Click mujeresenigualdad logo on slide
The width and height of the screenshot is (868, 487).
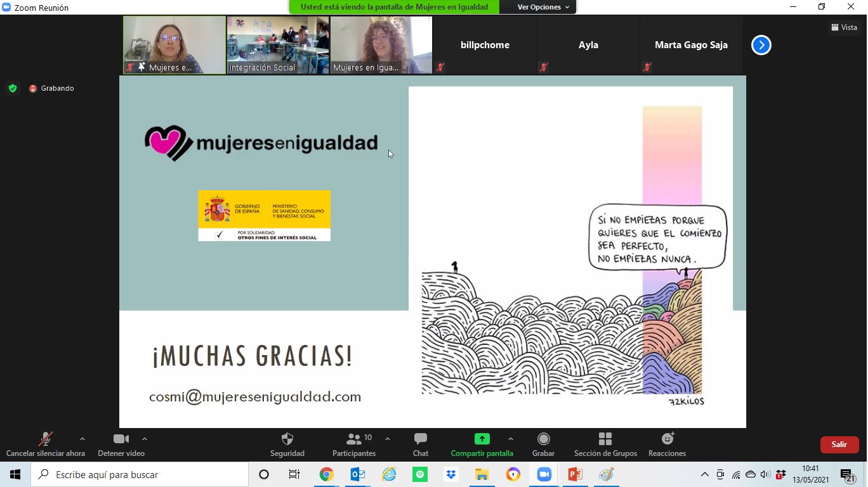[261, 143]
